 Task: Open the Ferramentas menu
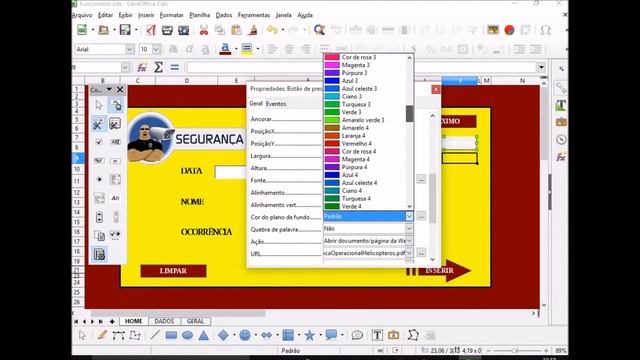point(254,15)
